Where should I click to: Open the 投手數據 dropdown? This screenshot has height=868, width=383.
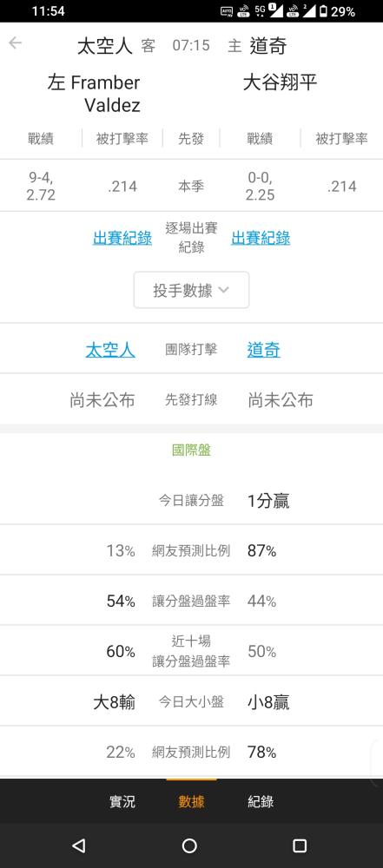tap(191, 290)
